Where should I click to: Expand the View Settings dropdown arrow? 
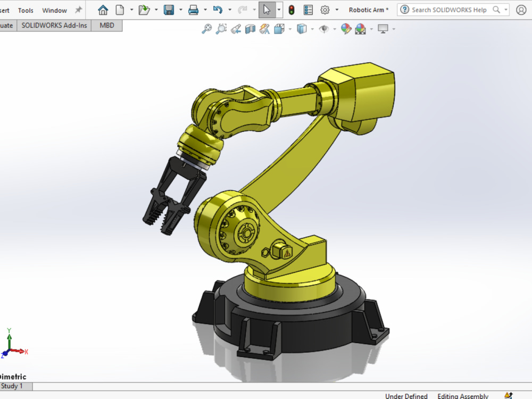[x=394, y=29]
